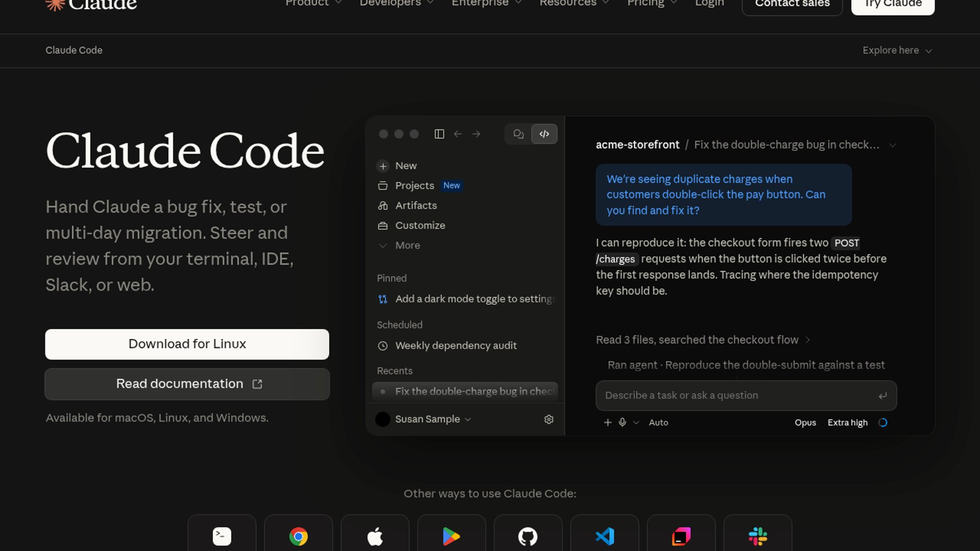Open Weekly dependency audit scheduled task
The height and width of the screenshot is (551, 980).
pyautogui.click(x=465, y=346)
